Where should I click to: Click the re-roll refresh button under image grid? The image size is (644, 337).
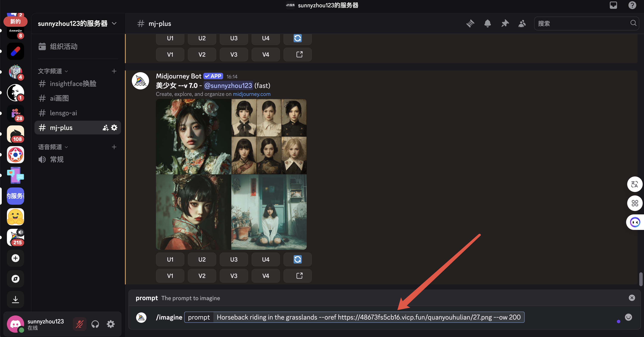(x=297, y=259)
